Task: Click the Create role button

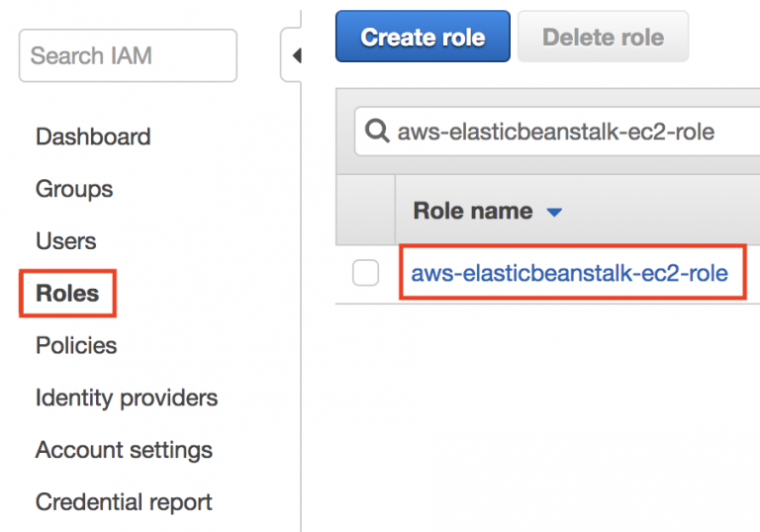Action: (x=423, y=38)
